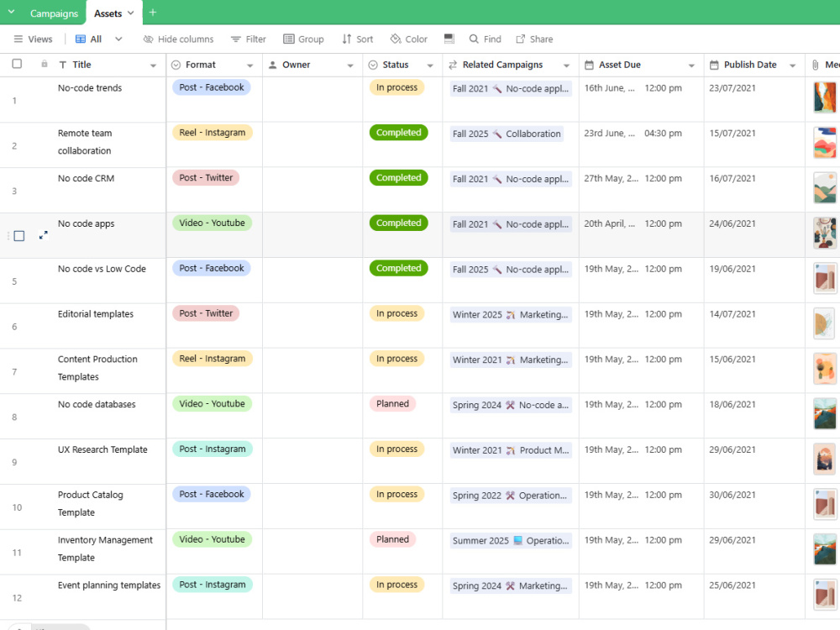Expand the All view dropdown chevron
Screen dimensions: 840x630
[x=118, y=39]
